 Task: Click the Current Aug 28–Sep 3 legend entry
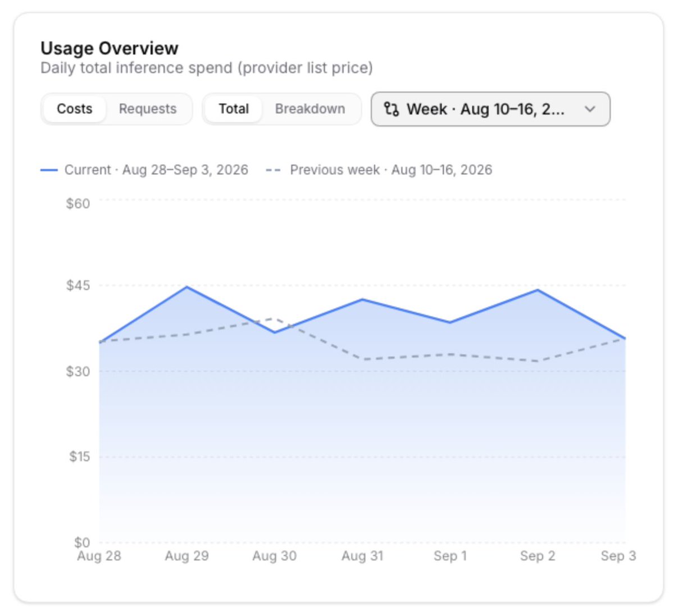pyautogui.click(x=144, y=170)
